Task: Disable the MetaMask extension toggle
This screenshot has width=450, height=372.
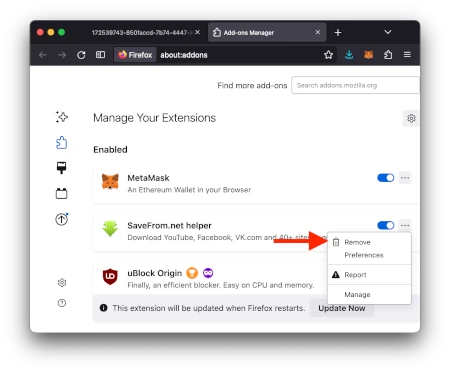Action: click(386, 178)
